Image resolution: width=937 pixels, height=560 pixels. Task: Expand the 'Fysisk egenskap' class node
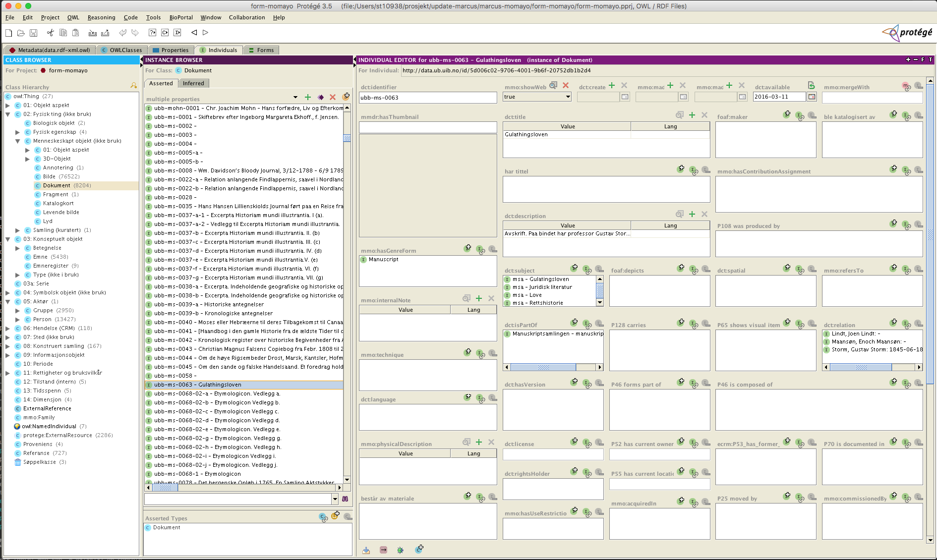click(x=18, y=132)
